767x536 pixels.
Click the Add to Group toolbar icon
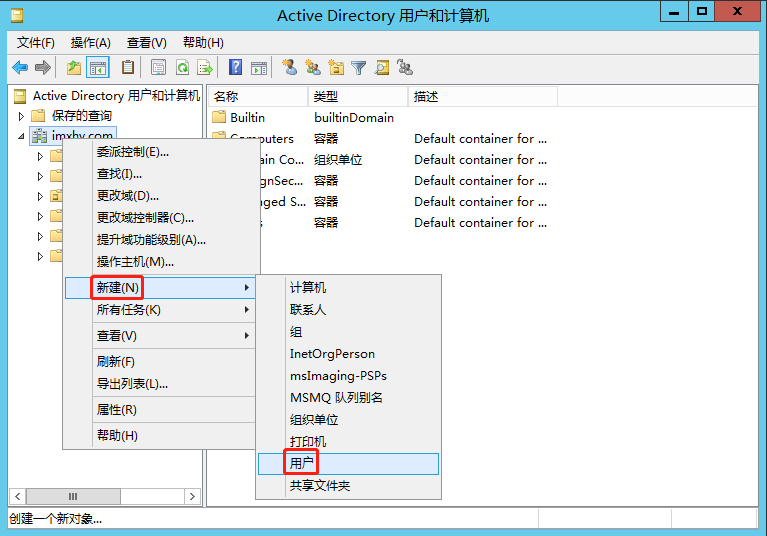pos(405,67)
